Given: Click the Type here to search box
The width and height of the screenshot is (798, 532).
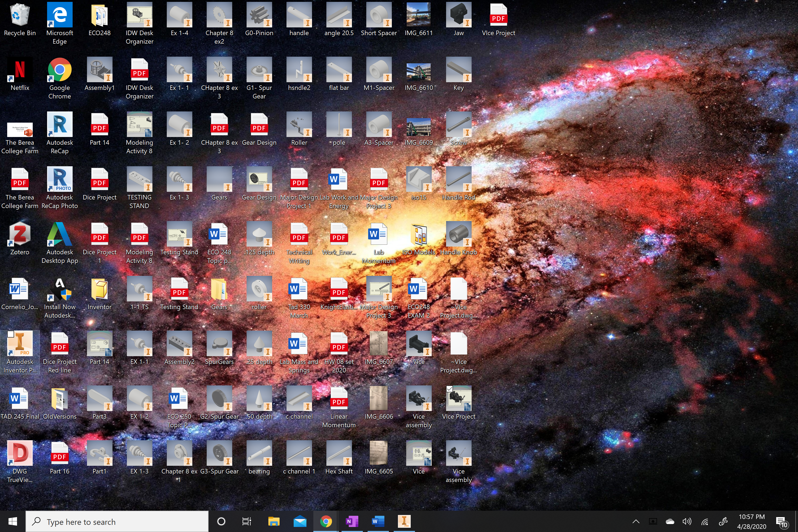Looking at the screenshot, I should (x=117, y=521).
